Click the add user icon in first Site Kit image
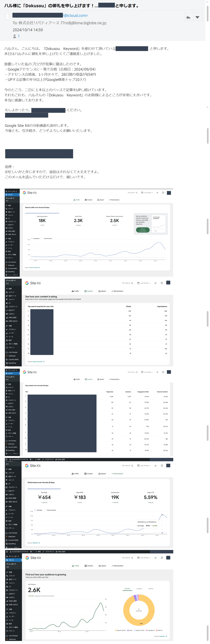Image resolution: width=210 pixels, height=644 pixels. point(157,193)
